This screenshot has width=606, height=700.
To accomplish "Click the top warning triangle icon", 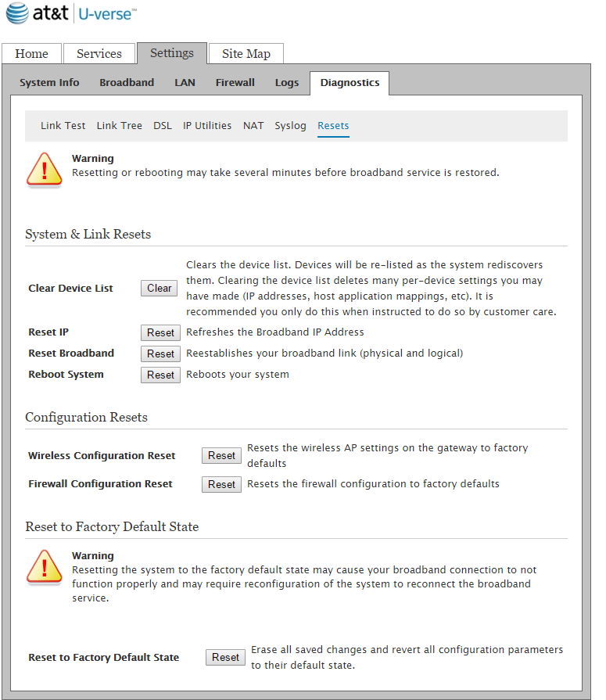I will click(x=44, y=170).
